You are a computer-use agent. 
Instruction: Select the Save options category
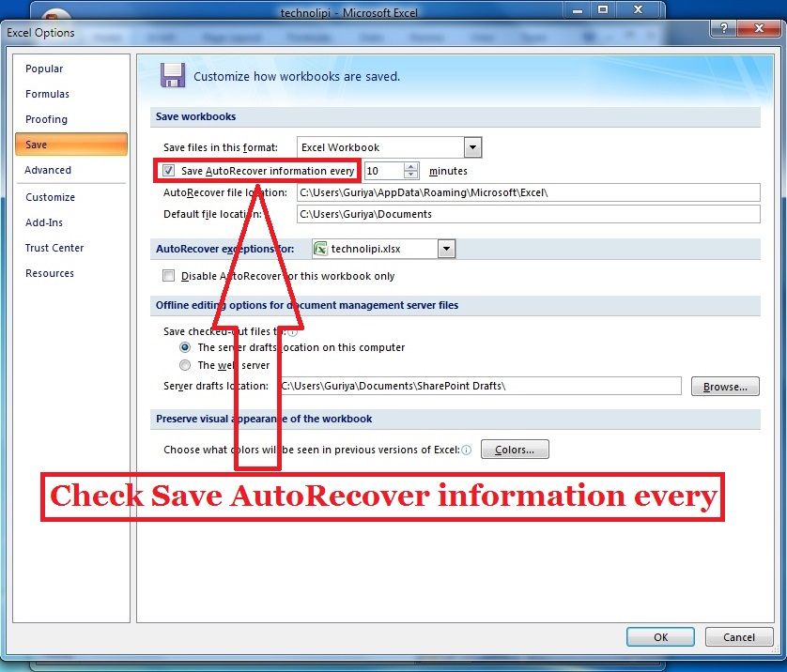click(x=71, y=145)
